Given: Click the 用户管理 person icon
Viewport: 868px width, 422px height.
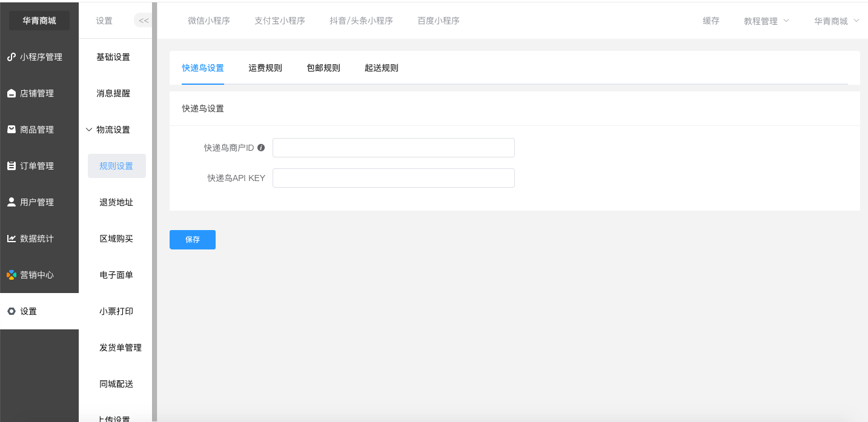Looking at the screenshot, I should click(x=12, y=202).
